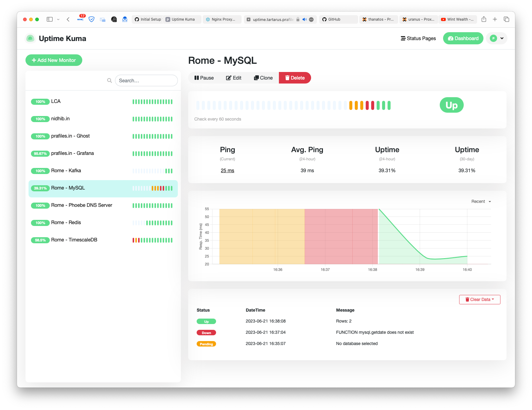This screenshot has width=532, height=410.
Task: Pause the Rome - MySQL monitor
Action: coord(204,78)
